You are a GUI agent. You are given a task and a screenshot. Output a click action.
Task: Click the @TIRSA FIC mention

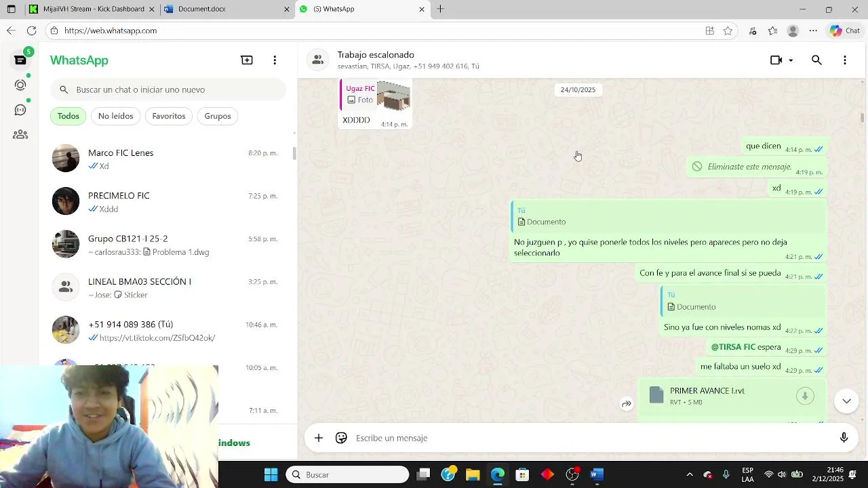[733, 347]
